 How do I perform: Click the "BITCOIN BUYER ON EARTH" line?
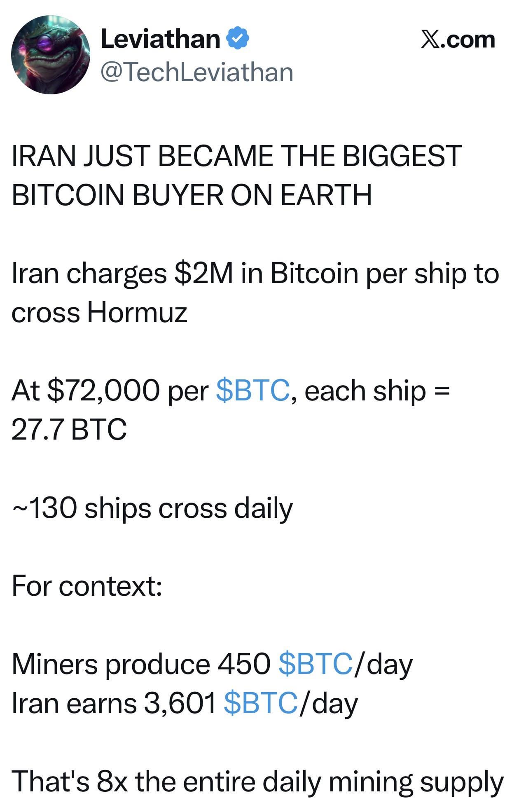[192, 194]
